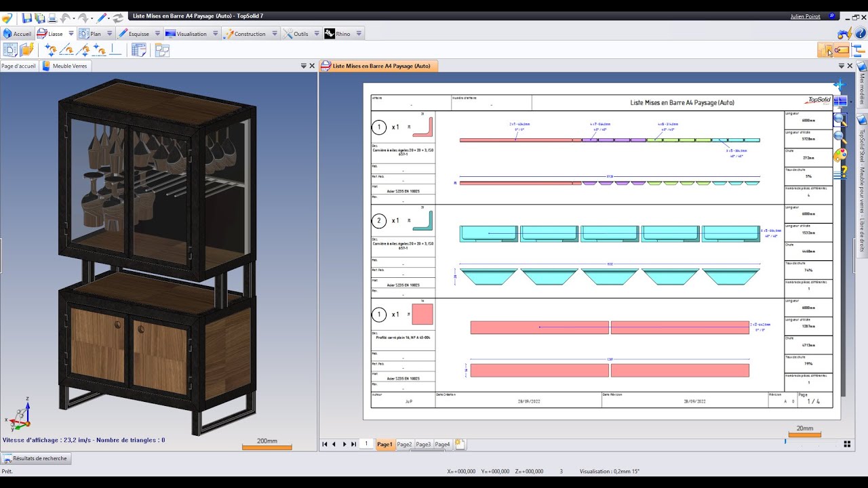Open the left document pane tab list dropdown
This screenshot has width=868, height=488.
(304, 66)
